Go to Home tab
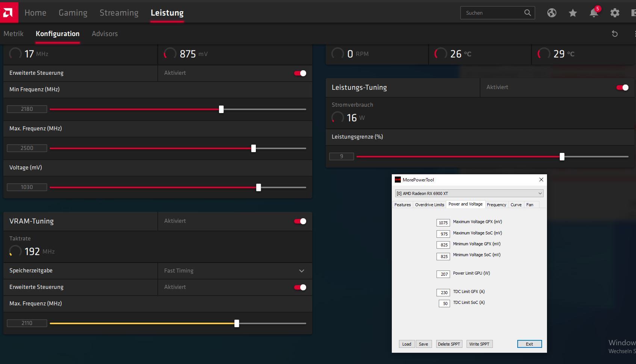This screenshot has width=636, height=364. [35, 13]
